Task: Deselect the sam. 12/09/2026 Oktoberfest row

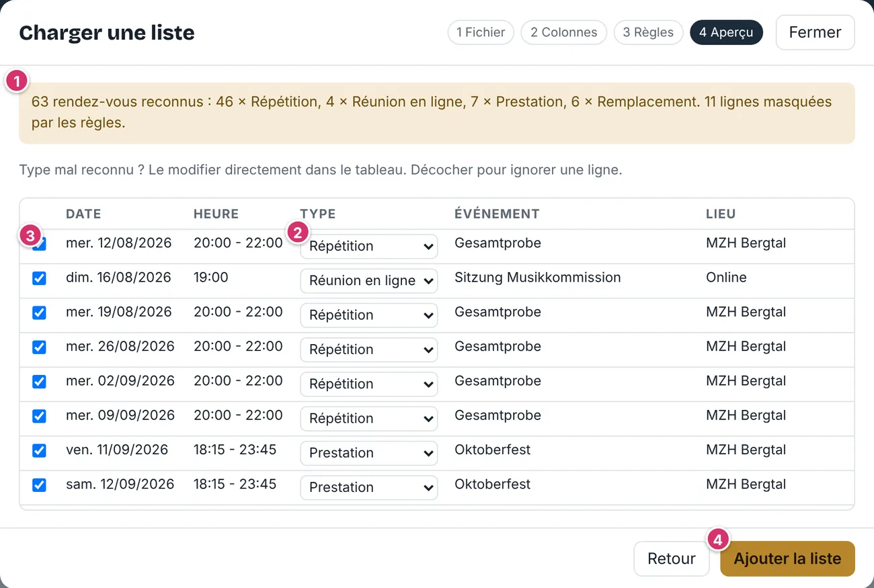Action: (40, 485)
